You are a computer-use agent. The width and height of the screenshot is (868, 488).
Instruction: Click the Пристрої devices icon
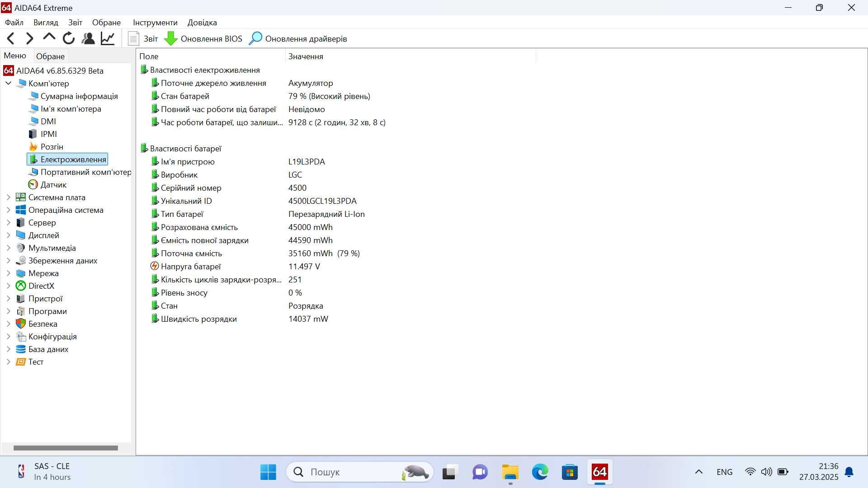tap(21, 298)
